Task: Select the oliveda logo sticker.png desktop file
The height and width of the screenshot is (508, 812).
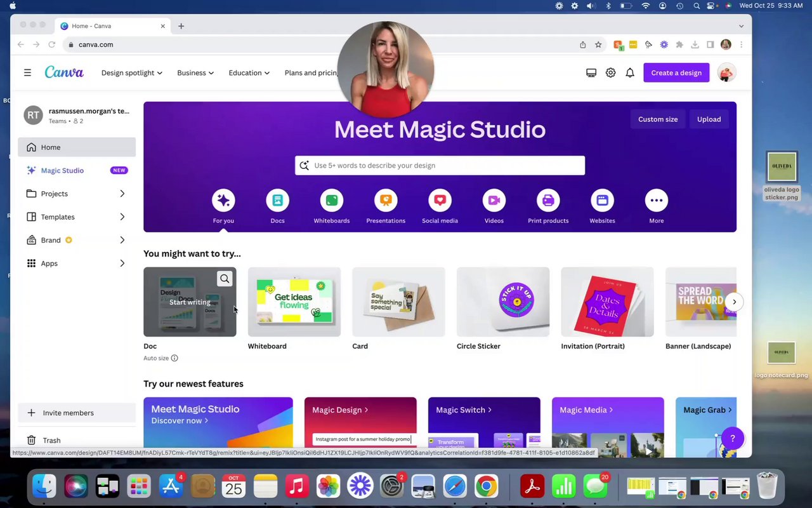Action: click(782, 177)
